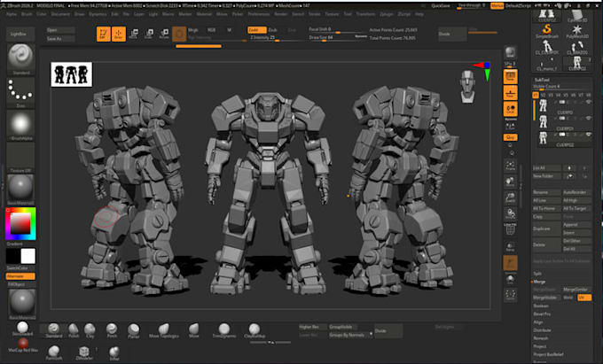This screenshot has height=364, width=603.
Task: Click the Frame button on right shelf
Action: (x=510, y=166)
